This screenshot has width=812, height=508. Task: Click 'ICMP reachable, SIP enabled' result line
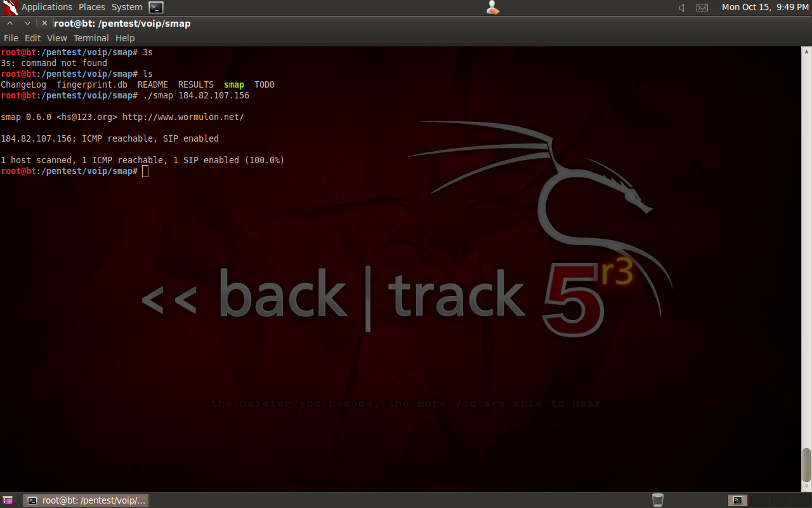coord(150,138)
